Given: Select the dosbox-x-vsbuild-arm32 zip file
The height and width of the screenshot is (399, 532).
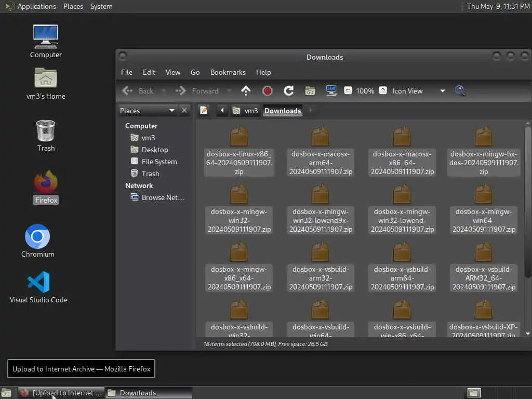Looking at the screenshot, I should pyautogui.click(x=321, y=267).
